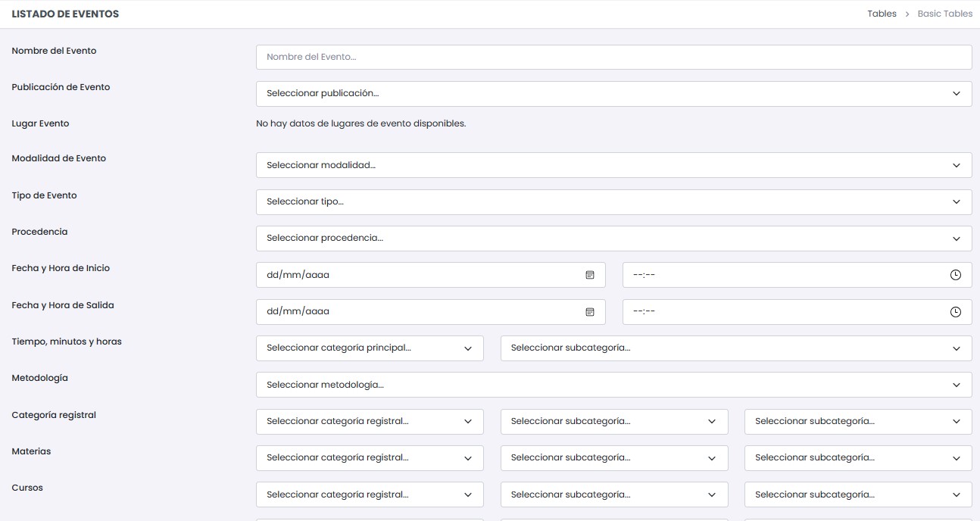Open first dropdown in Materias row
The width and height of the screenshot is (980, 521).
370,457
